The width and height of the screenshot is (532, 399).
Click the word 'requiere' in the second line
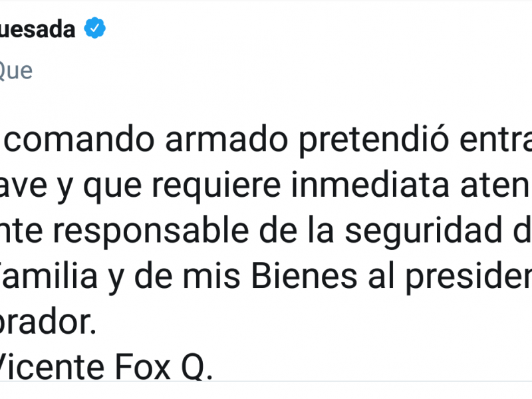[x=216, y=186]
